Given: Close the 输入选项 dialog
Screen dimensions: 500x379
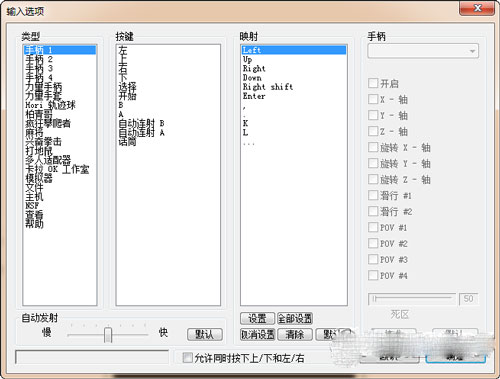Looking at the screenshot, I should pos(477,8).
